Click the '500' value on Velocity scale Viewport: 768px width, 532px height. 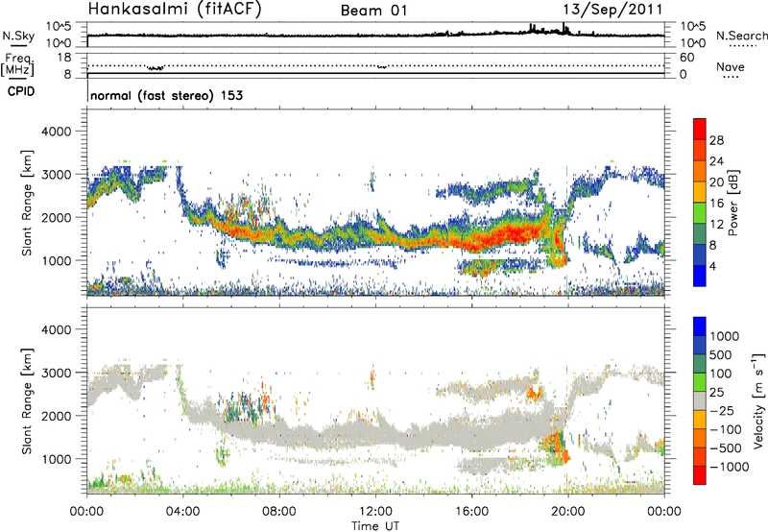pos(720,355)
